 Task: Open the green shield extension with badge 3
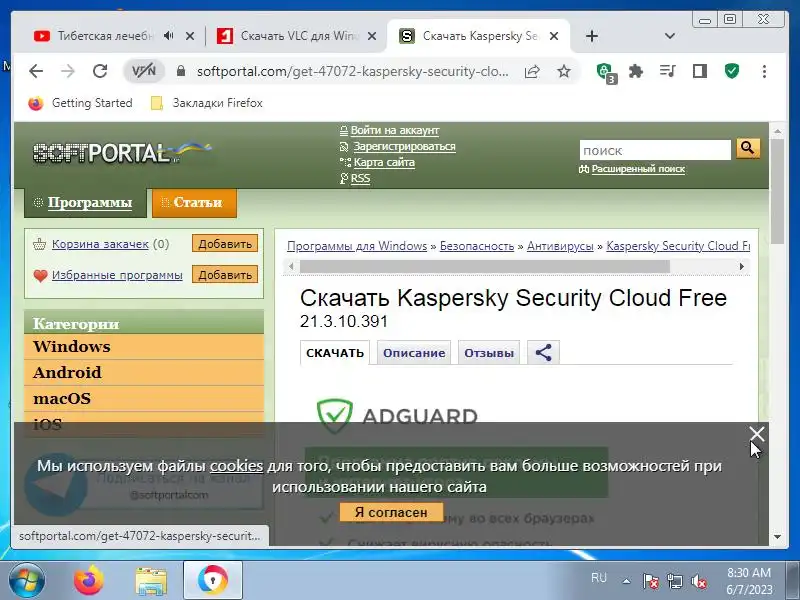click(606, 72)
